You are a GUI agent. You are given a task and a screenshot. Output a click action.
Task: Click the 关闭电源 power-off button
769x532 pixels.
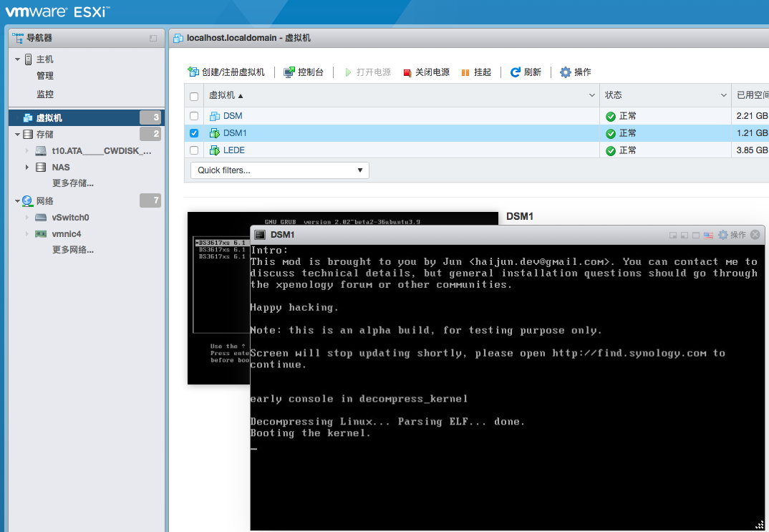click(x=426, y=72)
